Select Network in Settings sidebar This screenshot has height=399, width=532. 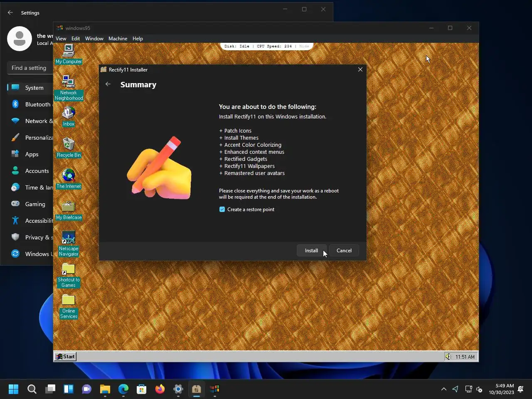coord(30,121)
